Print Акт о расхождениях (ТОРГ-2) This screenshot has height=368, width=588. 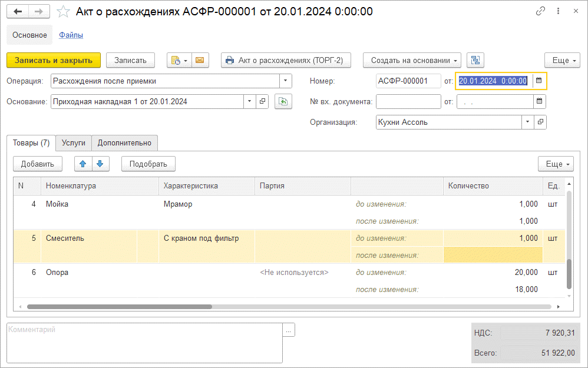tap(286, 60)
